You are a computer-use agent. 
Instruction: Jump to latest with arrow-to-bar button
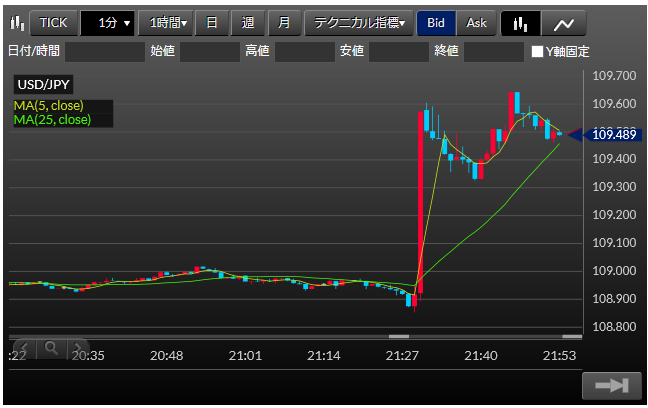click(x=612, y=386)
